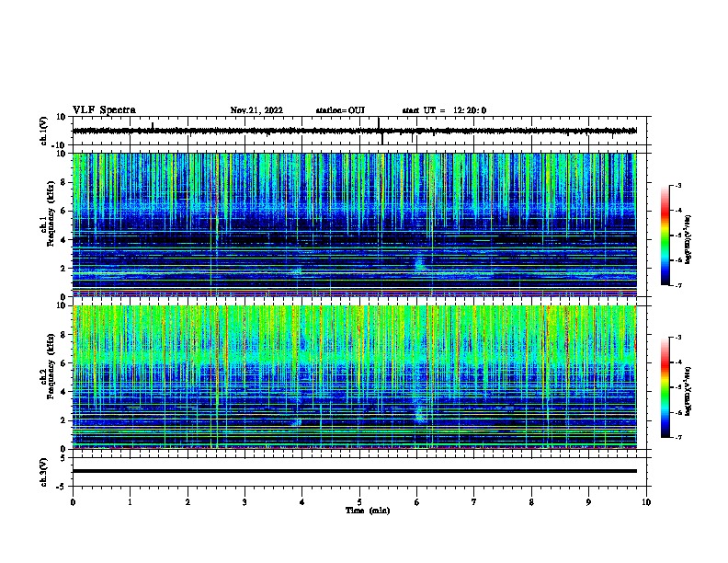
Task: Click the "-5" tick on ch.3(V) axis
Action: click(63, 487)
